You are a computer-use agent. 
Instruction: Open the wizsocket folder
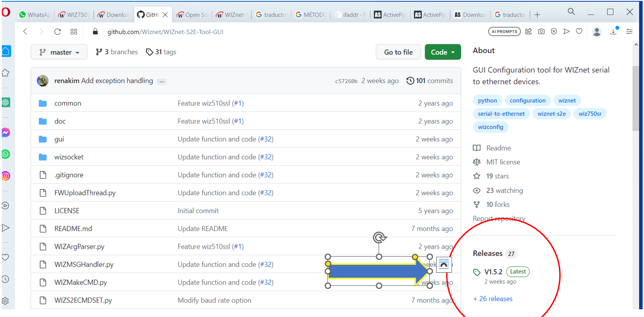[69, 157]
